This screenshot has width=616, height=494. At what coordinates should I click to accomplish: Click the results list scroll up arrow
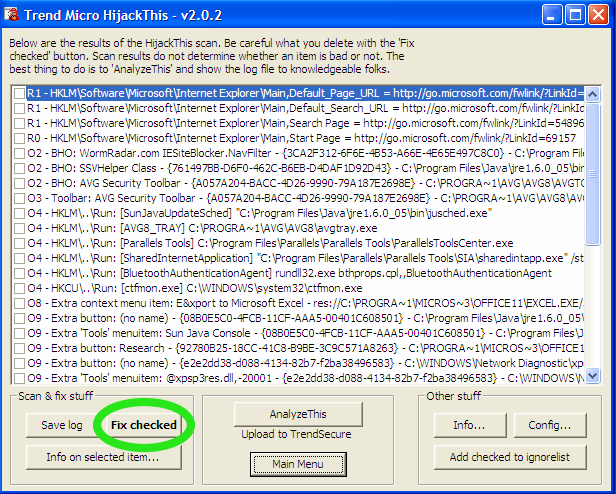point(592,94)
